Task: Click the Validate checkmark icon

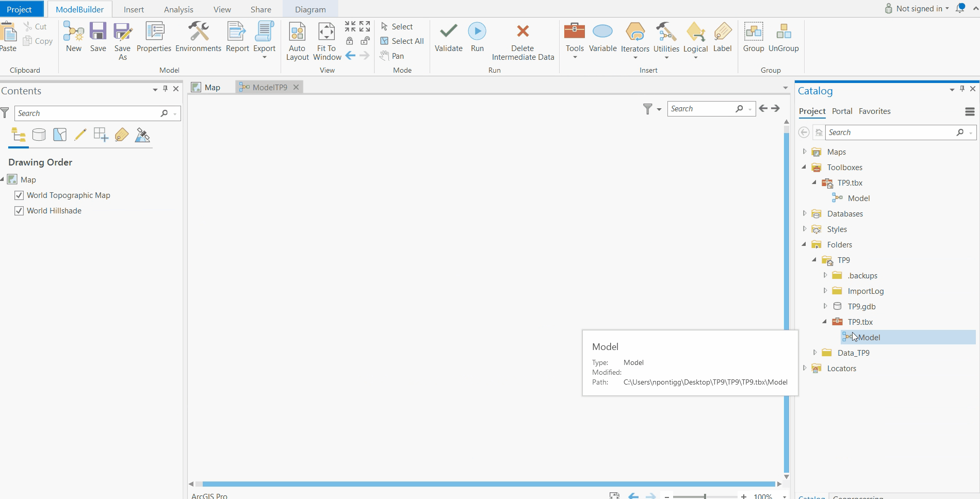Action: [x=448, y=32]
